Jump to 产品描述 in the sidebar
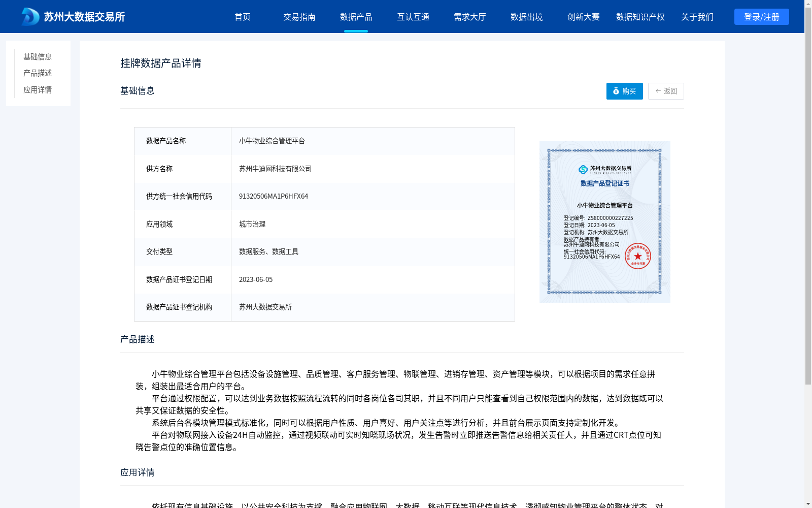 38,73
